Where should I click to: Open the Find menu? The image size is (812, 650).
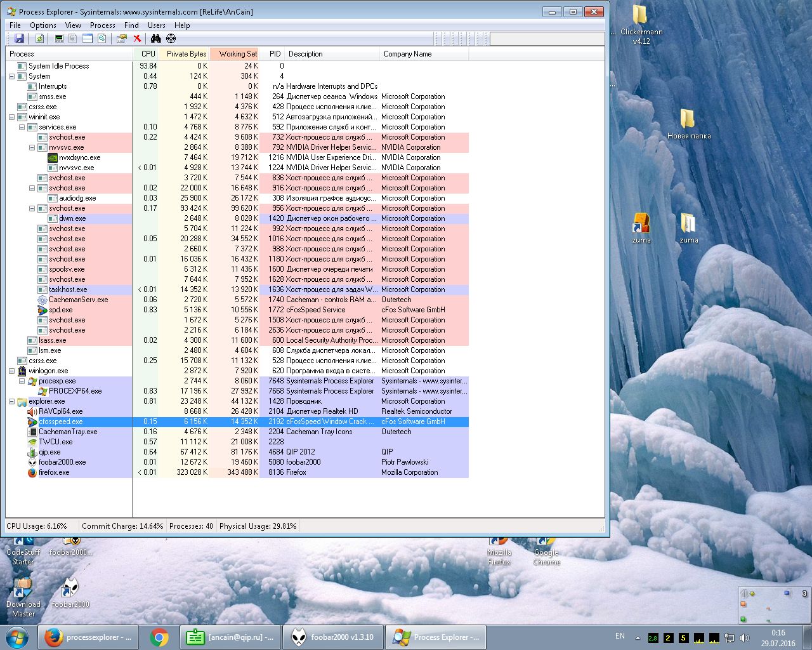pyautogui.click(x=131, y=25)
